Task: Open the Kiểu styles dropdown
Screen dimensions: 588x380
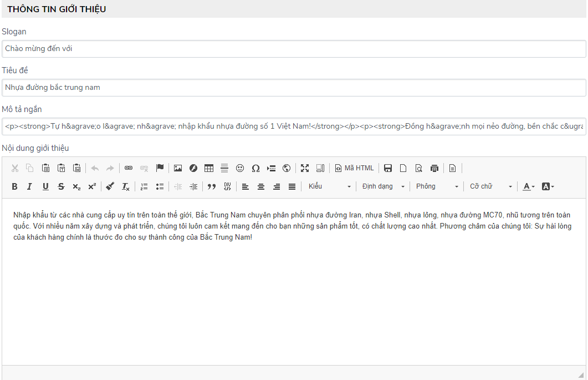Action: coord(330,186)
